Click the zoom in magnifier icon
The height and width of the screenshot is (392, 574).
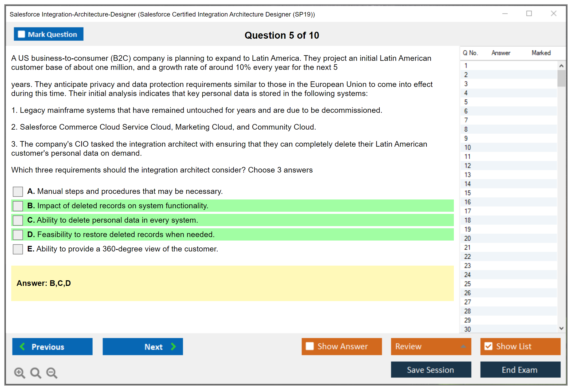tap(19, 373)
